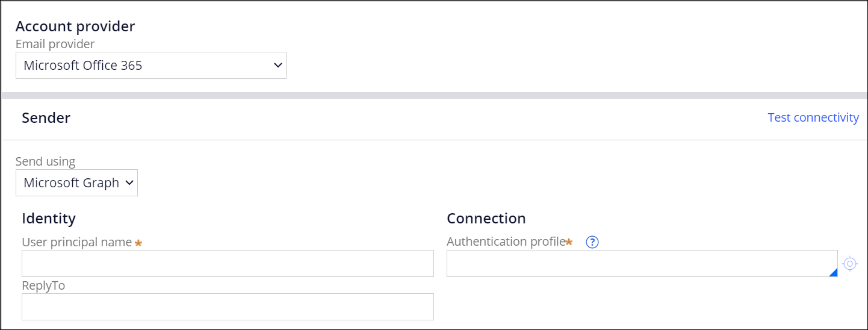
Task: Click the Account provider heading
Action: (x=75, y=26)
